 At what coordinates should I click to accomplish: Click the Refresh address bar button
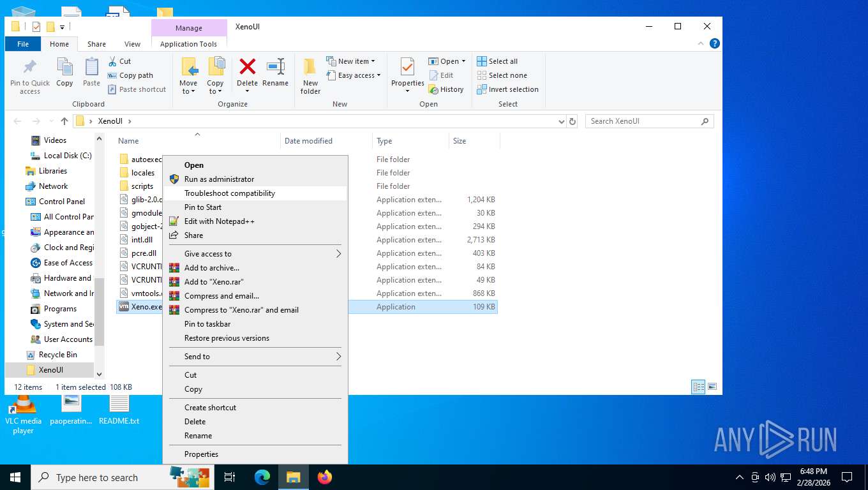tap(572, 121)
